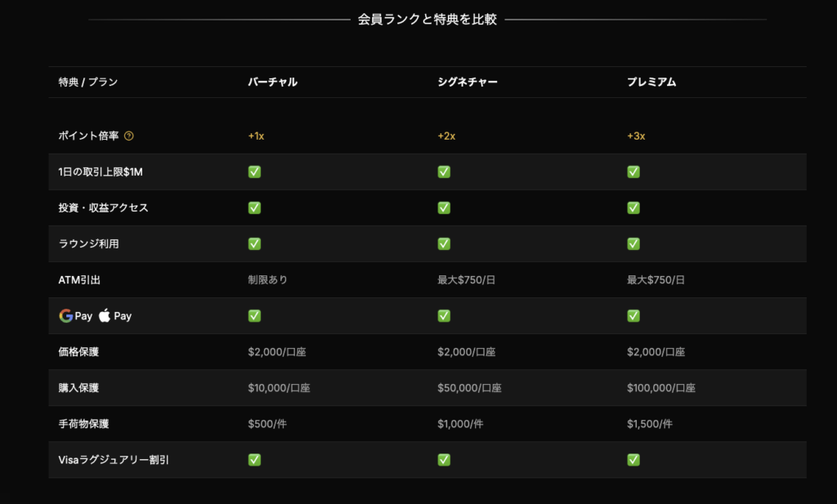Select the バーチャル plan column header
The image size is (837, 504).
point(272,83)
